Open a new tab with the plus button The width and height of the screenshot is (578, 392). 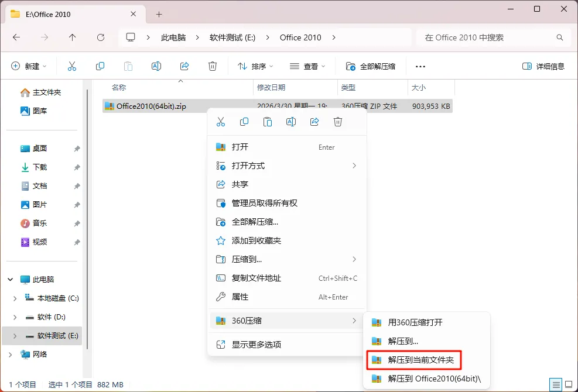(x=159, y=15)
